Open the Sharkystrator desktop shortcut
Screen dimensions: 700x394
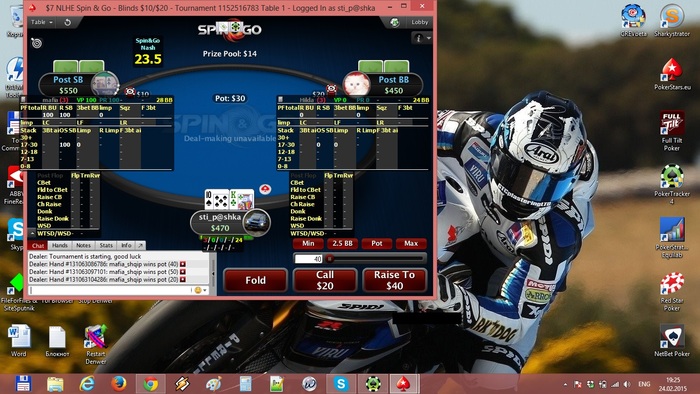click(671, 20)
